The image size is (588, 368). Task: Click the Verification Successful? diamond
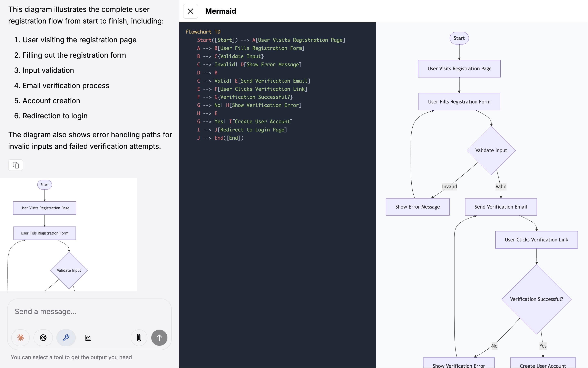coord(537,299)
